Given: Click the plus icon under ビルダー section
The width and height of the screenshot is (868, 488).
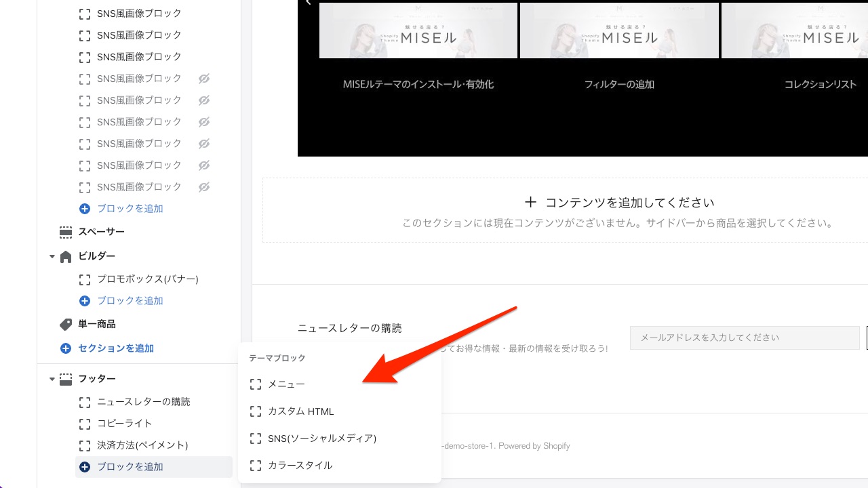Looking at the screenshot, I should coord(85,301).
